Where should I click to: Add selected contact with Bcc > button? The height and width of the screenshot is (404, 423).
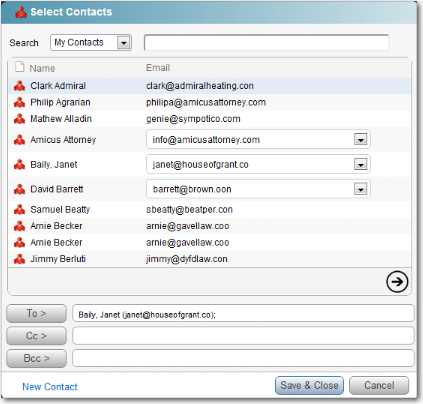click(37, 358)
